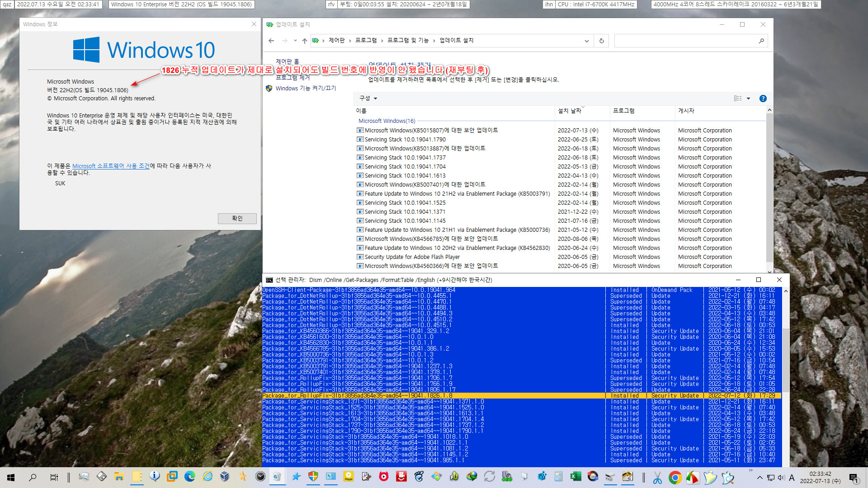Expand the address bar history dropdown

(587, 41)
